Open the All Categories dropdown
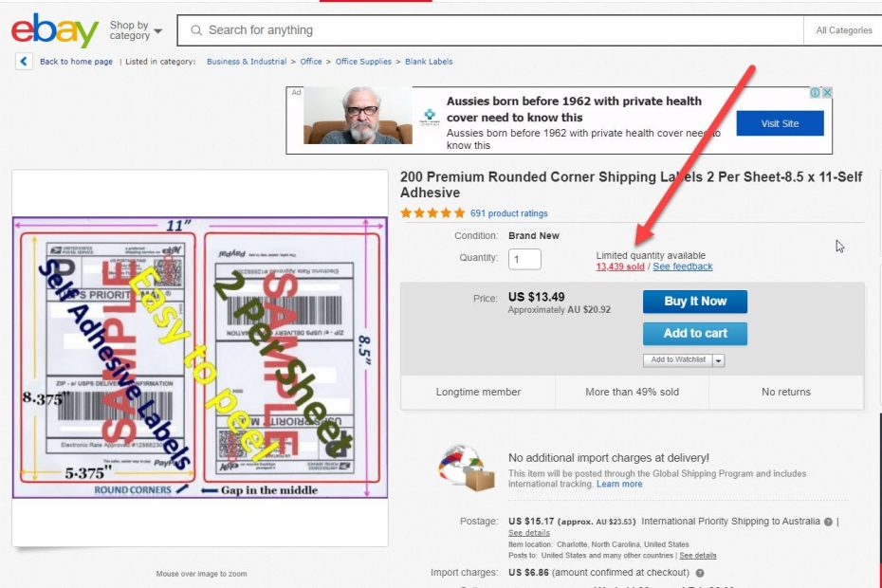The width and height of the screenshot is (882, 588). tap(843, 30)
